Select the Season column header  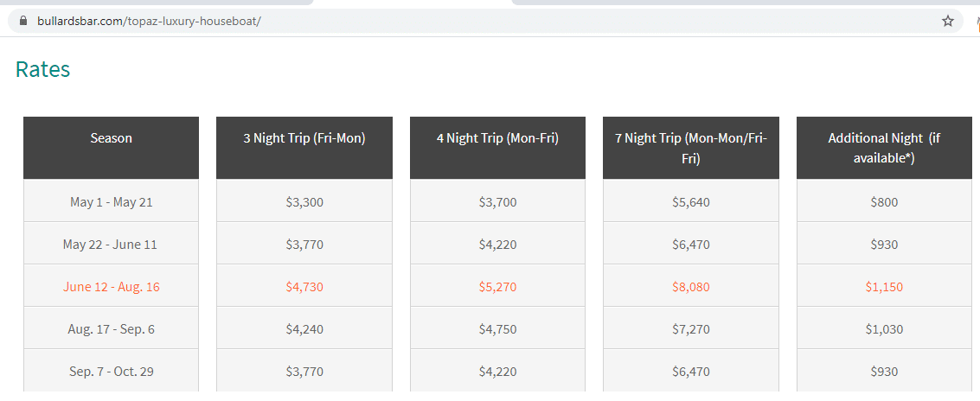click(x=112, y=148)
